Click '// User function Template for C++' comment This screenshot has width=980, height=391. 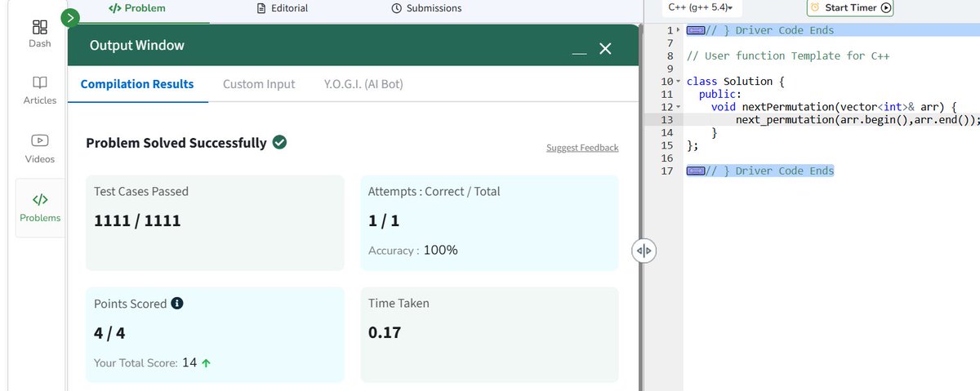click(x=787, y=56)
